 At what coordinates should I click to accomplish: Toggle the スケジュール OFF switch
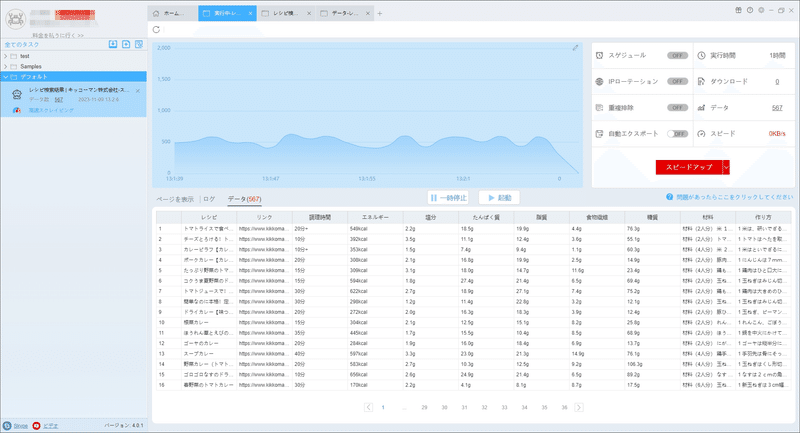tap(678, 56)
